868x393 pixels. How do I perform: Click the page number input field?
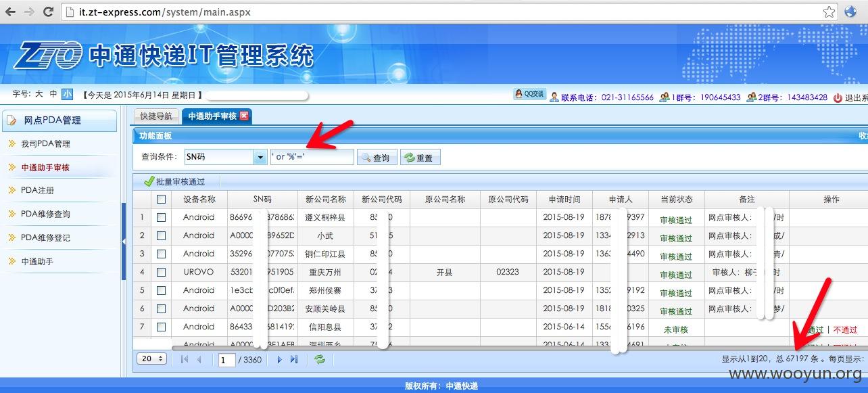click(x=226, y=360)
